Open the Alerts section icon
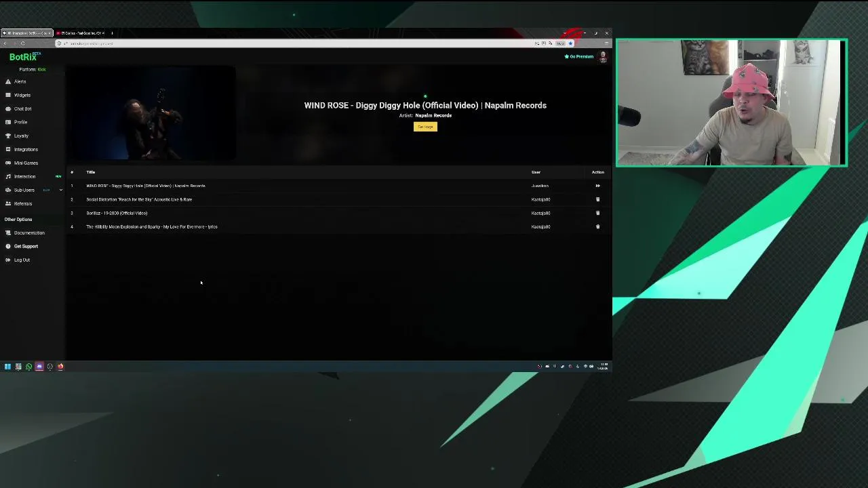The width and height of the screenshot is (868, 488). (8, 81)
